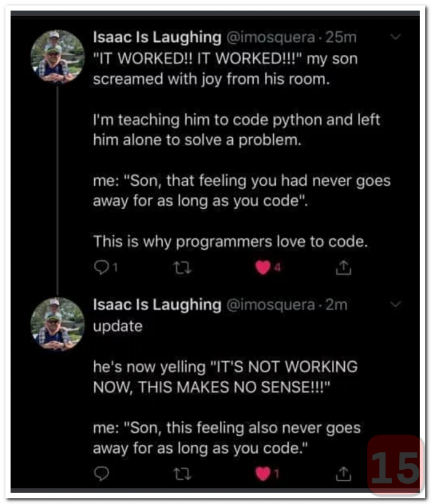431x504 pixels.
Task: Open the update tweet text body
Action: click(225, 377)
